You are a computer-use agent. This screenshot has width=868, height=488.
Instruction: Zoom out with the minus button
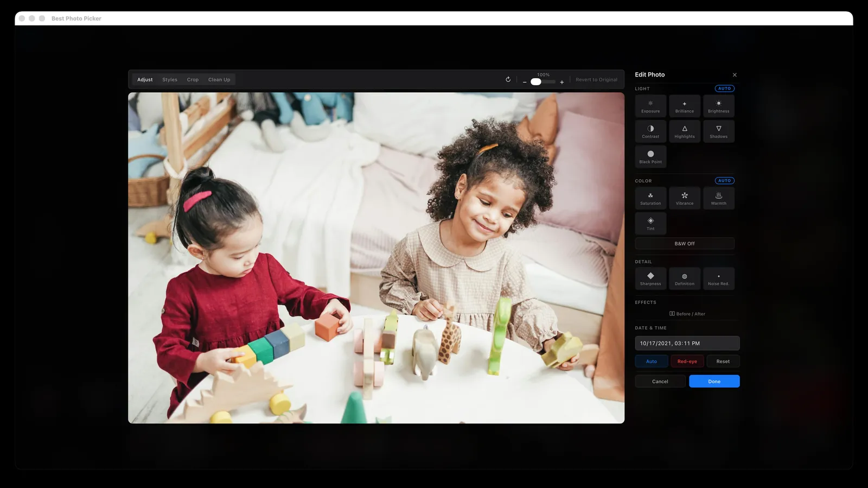(525, 82)
